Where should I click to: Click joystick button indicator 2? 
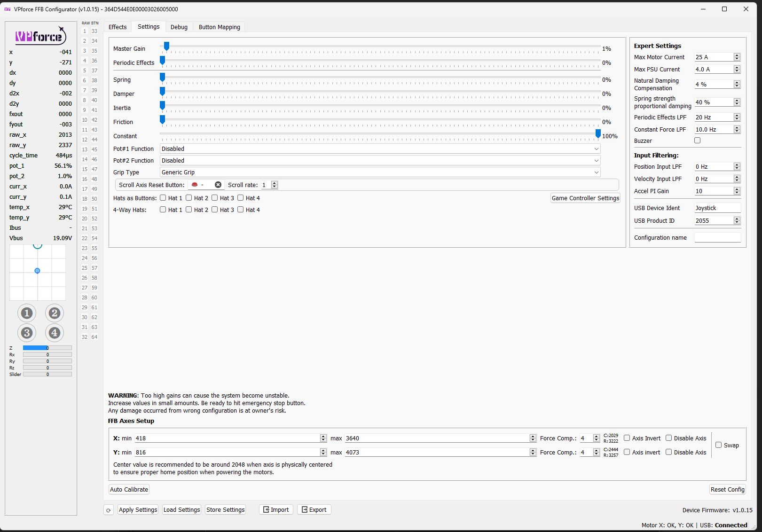[x=55, y=313]
